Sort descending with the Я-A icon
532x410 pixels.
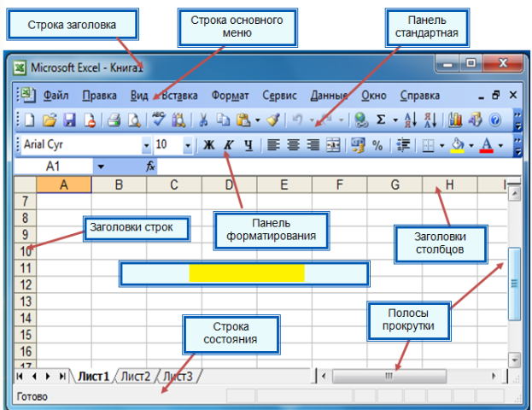click(x=430, y=120)
